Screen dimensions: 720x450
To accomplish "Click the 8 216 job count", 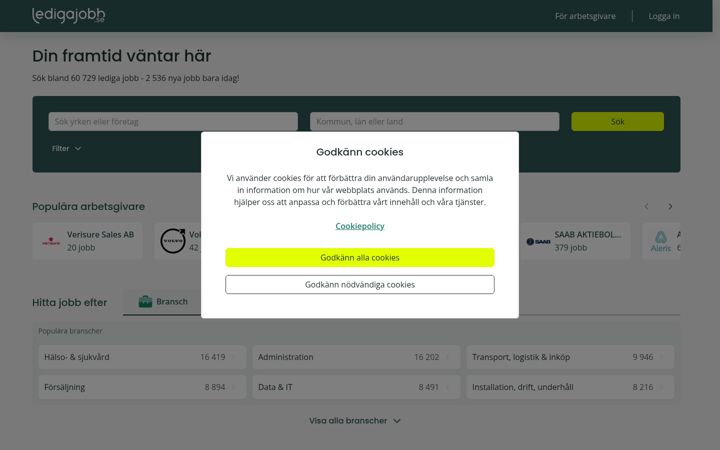I will [642, 387].
